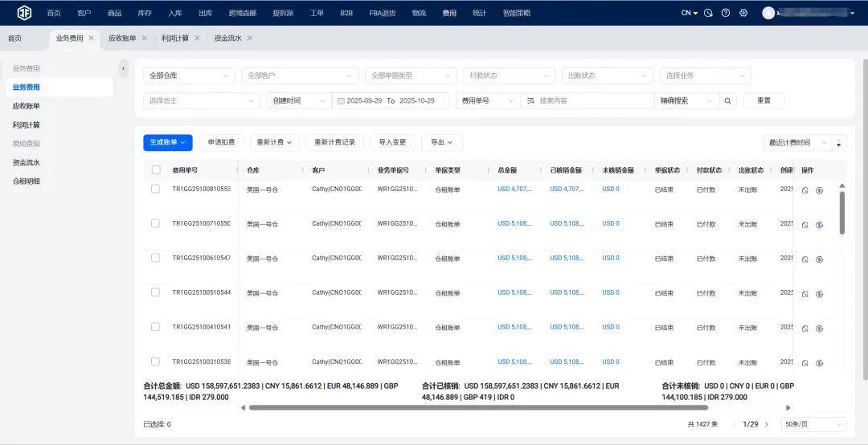Click the magnifier search icon button
Screen dimensions: 868x445
pyautogui.click(x=728, y=100)
